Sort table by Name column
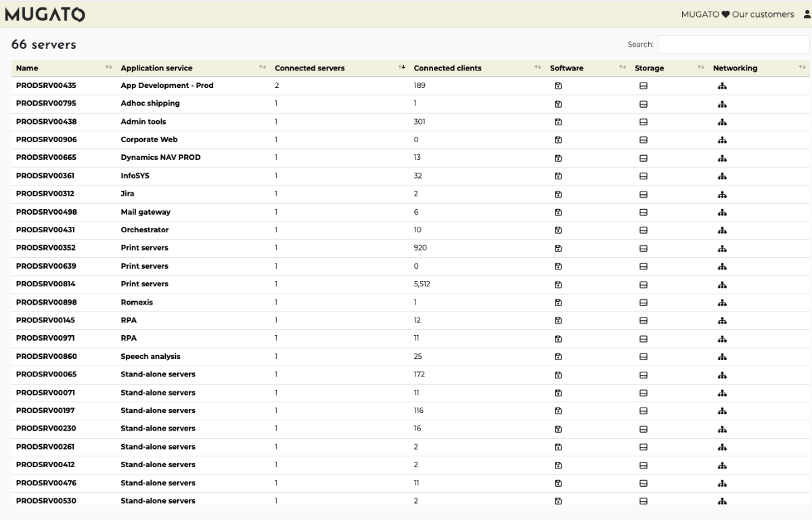 coord(27,68)
